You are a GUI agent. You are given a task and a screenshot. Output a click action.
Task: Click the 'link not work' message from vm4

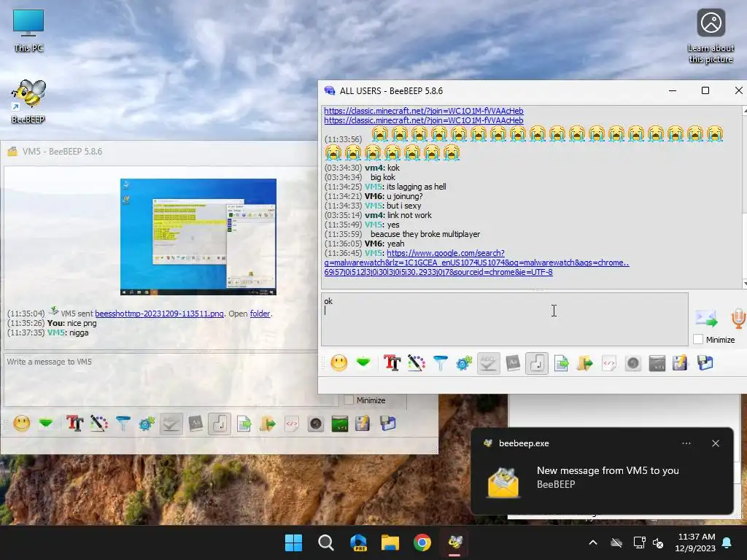click(x=410, y=215)
